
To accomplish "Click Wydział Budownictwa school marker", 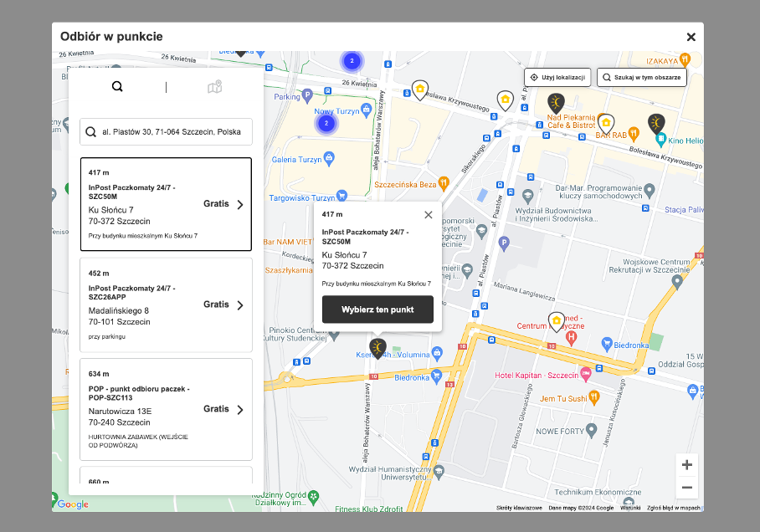I will (528, 196).
